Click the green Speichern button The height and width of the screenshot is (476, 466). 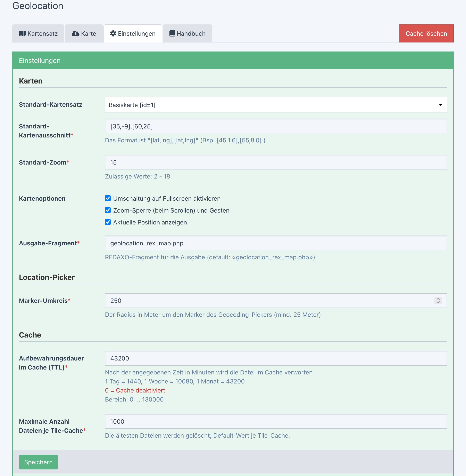pos(39,462)
